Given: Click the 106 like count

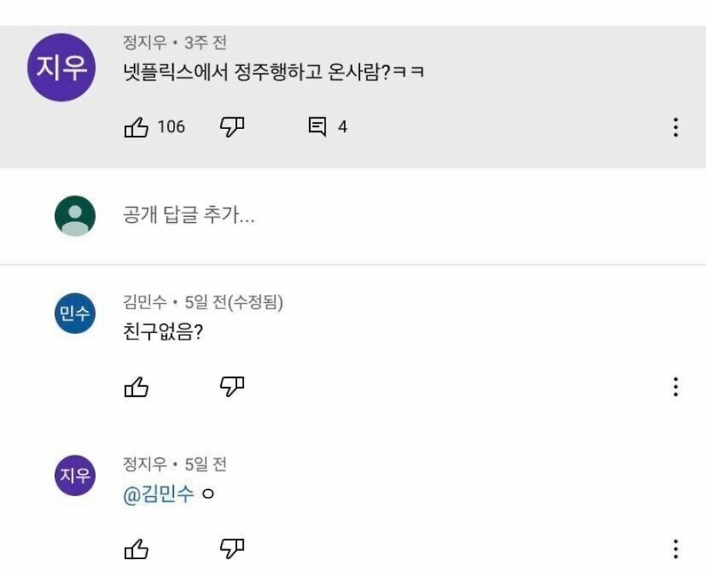Looking at the screenshot, I should [171, 127].
